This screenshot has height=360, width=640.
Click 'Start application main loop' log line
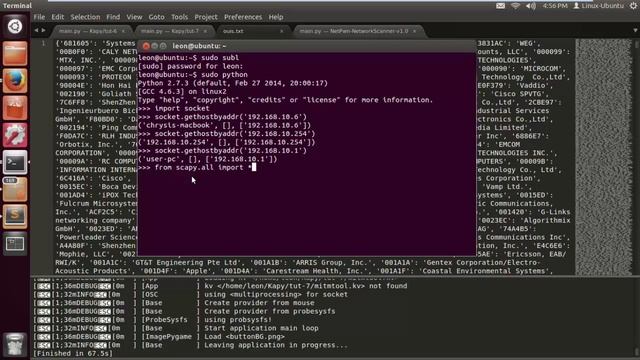point(261,328)
